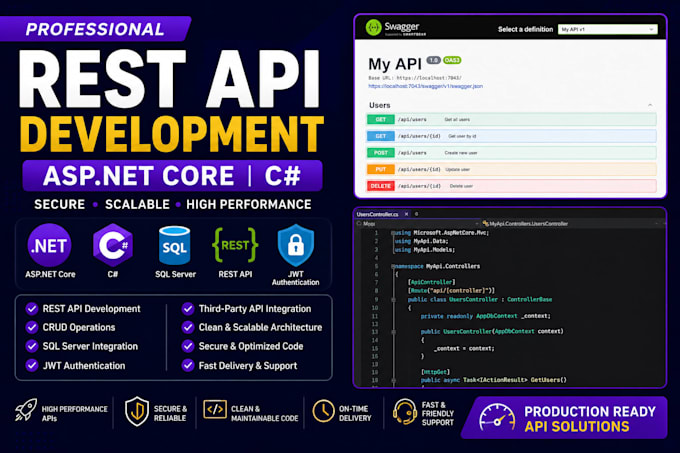Screen dimensions: 680x453
Task: Click the Base URL localhost:7043 text
Action: click(415, 78)
